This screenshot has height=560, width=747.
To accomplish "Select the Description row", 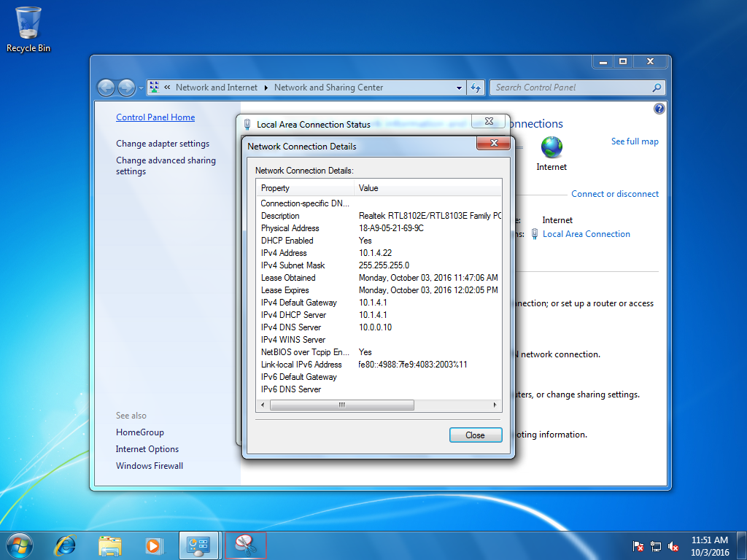I will point(379,216).
